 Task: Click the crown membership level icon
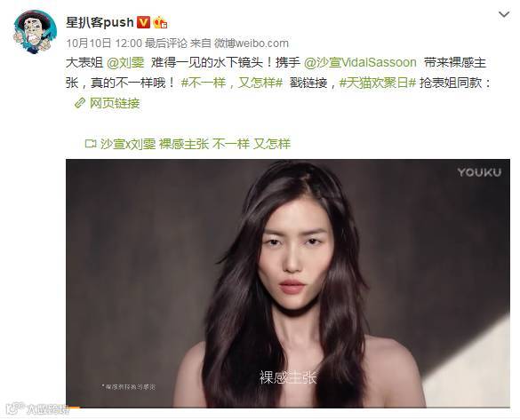160,22
